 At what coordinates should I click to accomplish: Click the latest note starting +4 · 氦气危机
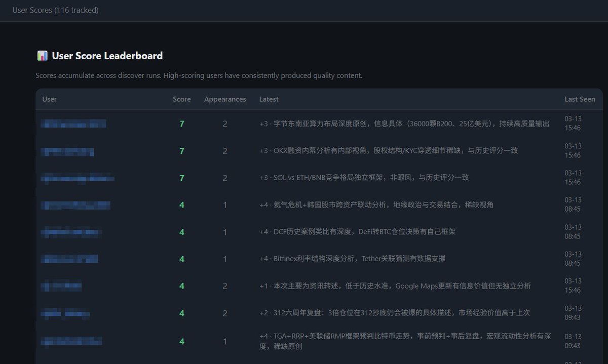coord(376,205)
